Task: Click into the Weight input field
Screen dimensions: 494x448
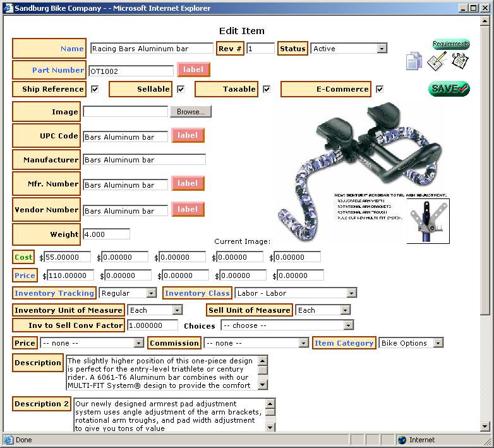Action: [x=106, y=234]
